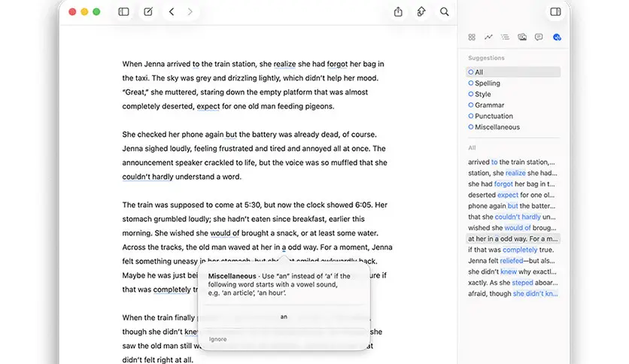The height and width of the screenshot is (364, 629).
Task: Click Ignore in the suggestion popup
Action: coord(218,339)
